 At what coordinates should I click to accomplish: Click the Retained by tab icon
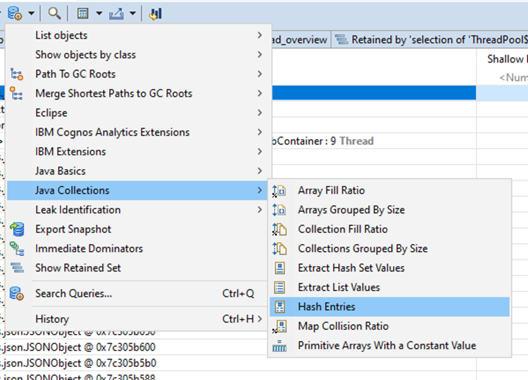pyautogui.click(x=341, y=40)
